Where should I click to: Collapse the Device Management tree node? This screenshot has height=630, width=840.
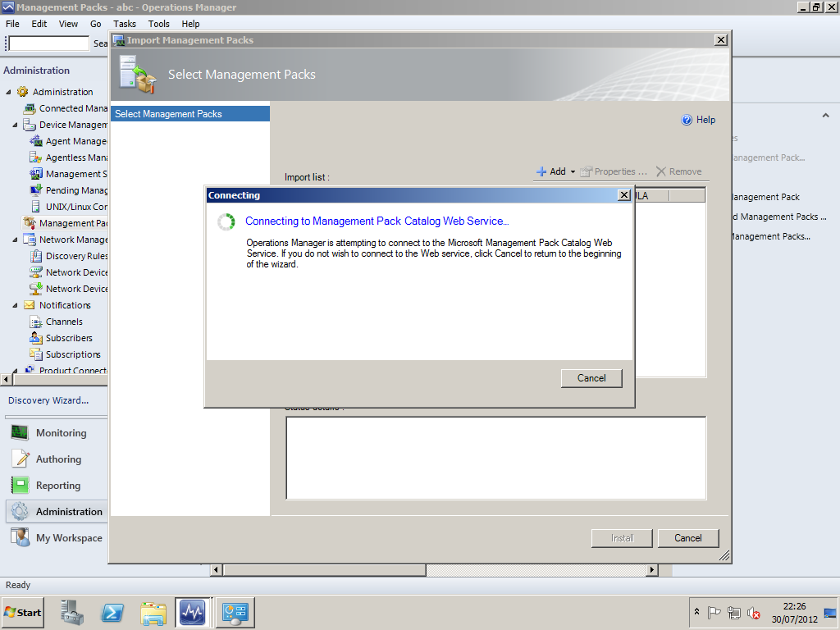point(15,125)
